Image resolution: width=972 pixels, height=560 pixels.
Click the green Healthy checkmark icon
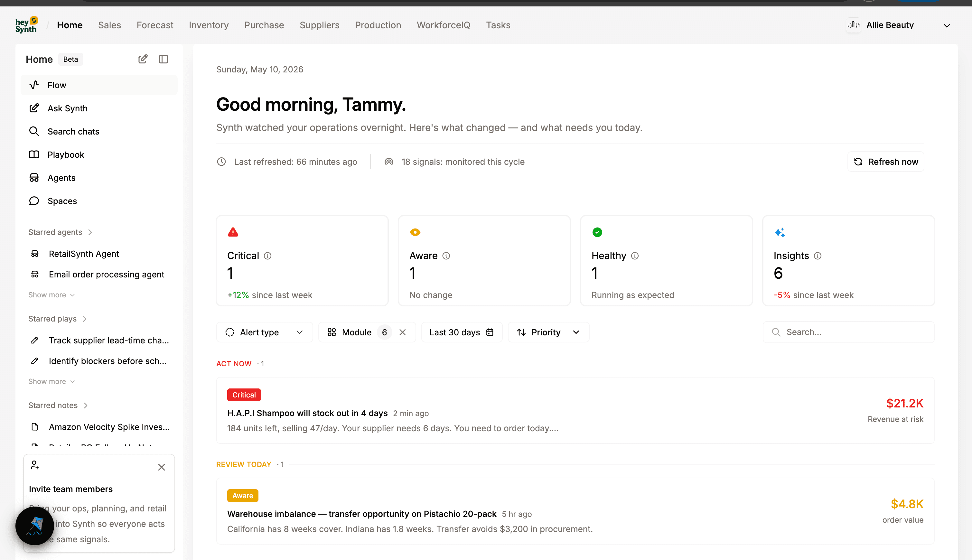pos(597,232)
